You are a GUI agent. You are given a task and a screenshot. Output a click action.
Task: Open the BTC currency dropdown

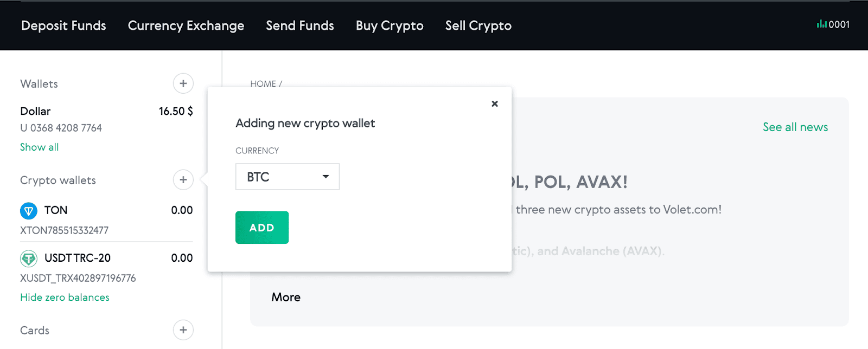click(287, 177)
